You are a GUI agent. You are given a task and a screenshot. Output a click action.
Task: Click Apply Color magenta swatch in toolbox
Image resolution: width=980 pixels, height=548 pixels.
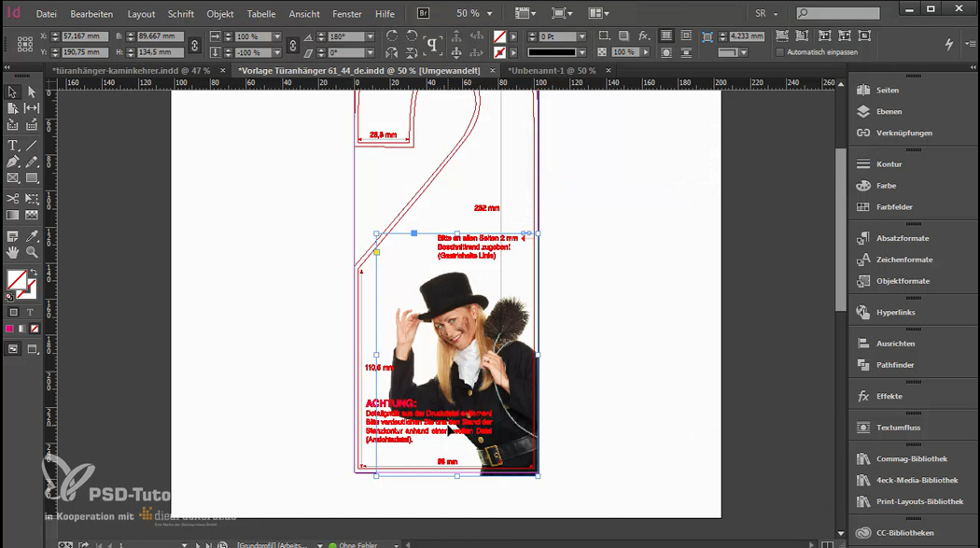click(9, 329)
